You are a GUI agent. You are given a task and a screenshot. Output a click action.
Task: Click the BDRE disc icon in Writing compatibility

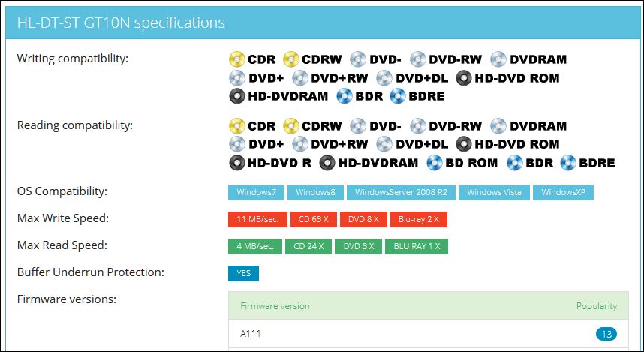tap(398, 96)
